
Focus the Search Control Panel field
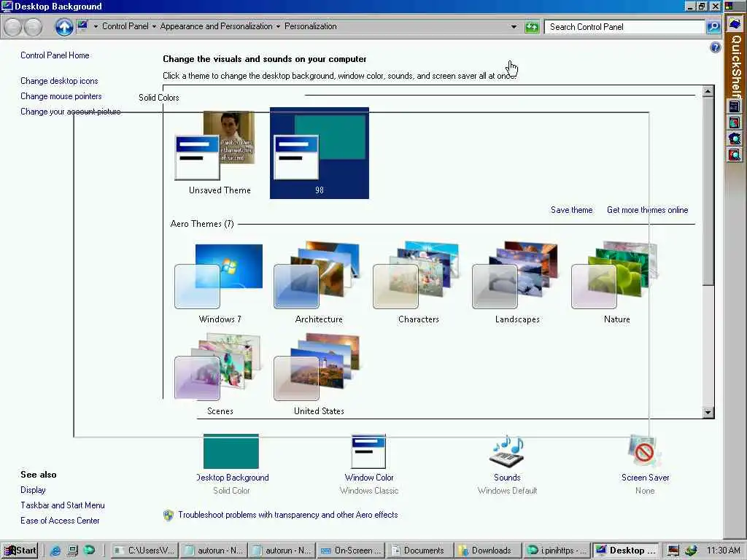coord(624,27)
